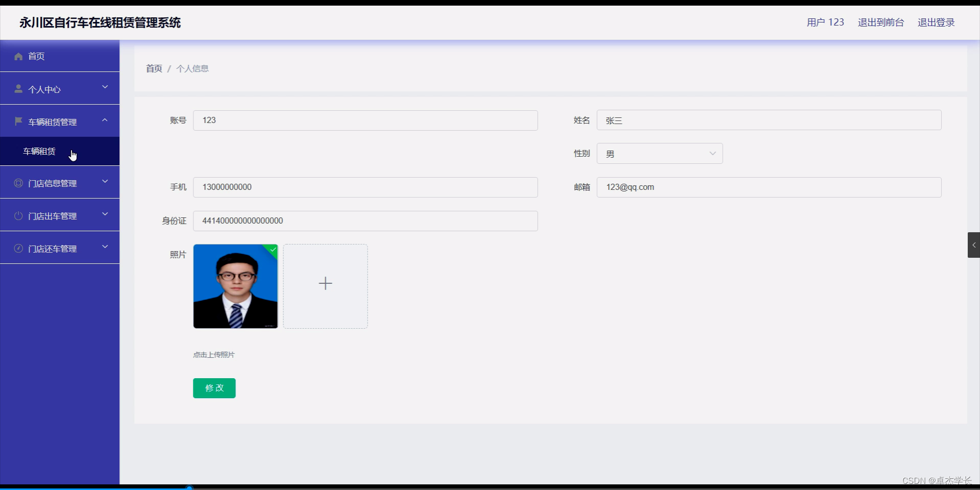Select the flag icon beside 车辆租赁管理
980x490 pixels.
coord(18,121)
